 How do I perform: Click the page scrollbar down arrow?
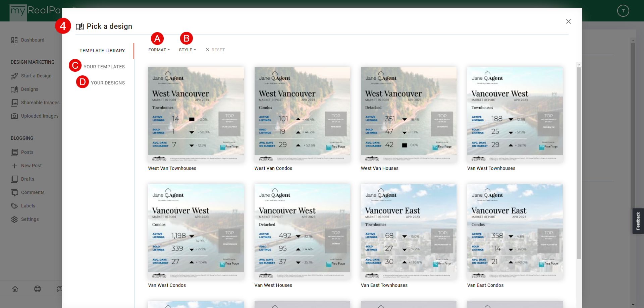click(x=633, y=305)
